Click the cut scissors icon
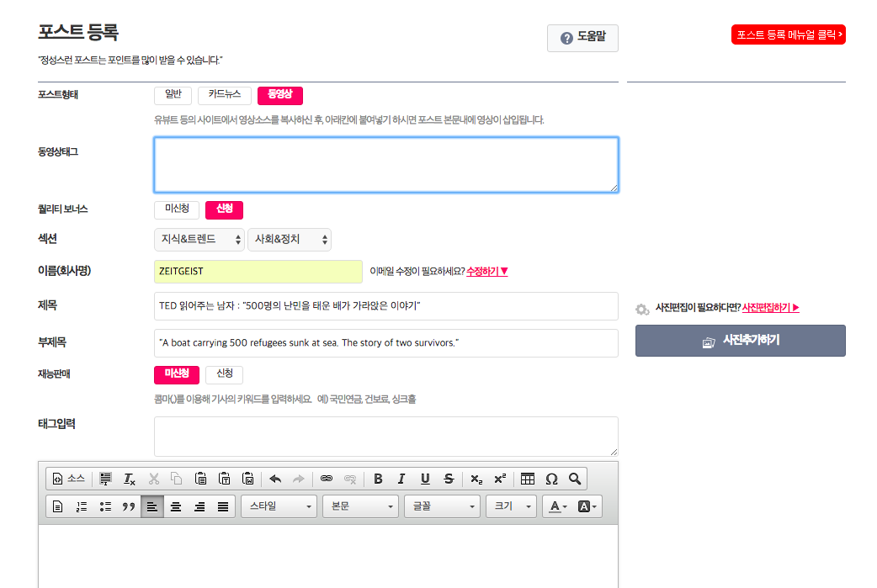877x588 pixels. (x=154, y=479)
